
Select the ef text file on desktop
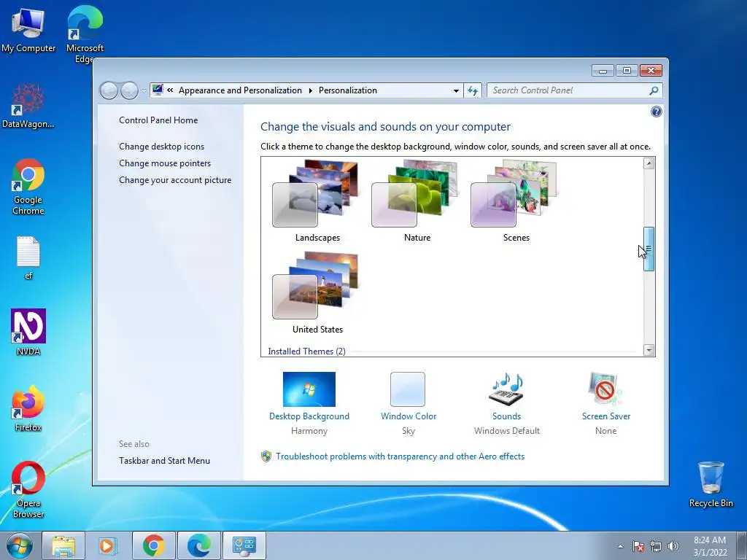click(28, 257)
